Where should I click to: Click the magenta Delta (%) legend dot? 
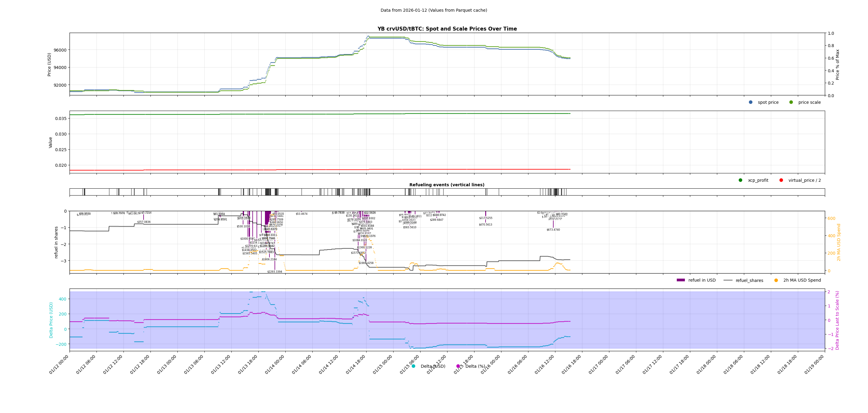click(x=458, y=366)
